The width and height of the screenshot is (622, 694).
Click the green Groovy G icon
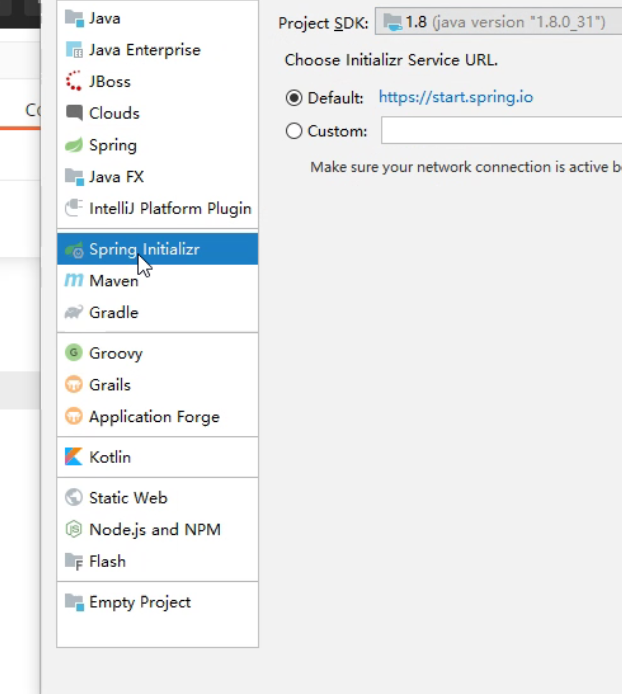point(74,352)
